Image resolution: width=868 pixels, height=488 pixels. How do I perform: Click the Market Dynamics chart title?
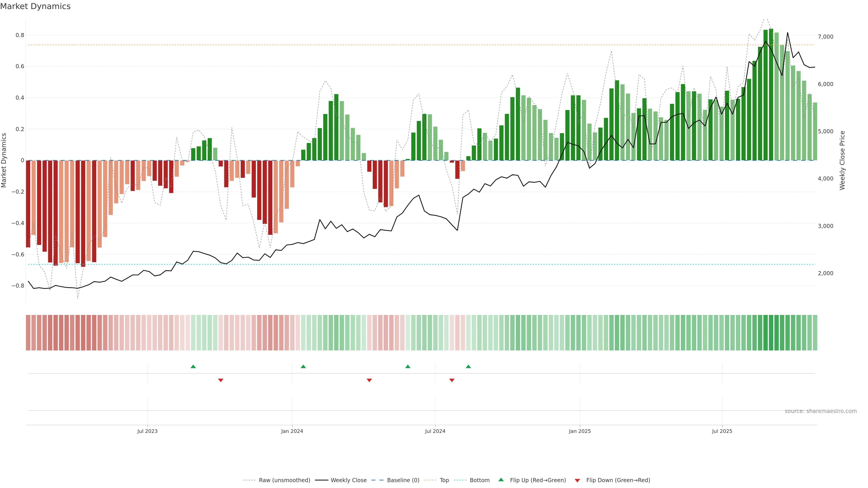35,6
